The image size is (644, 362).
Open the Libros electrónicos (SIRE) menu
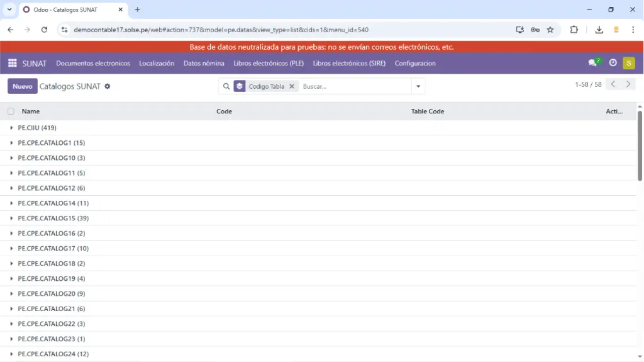click(x=349, y=64)
